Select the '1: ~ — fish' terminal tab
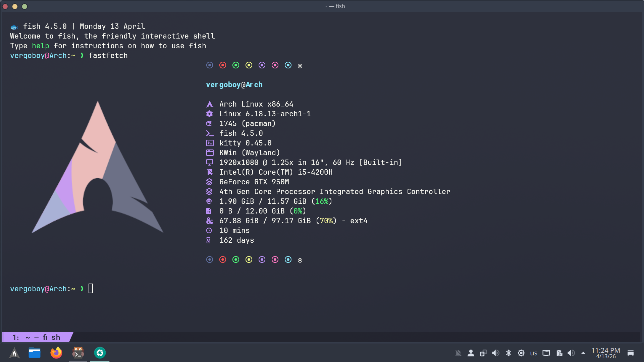 37,337
